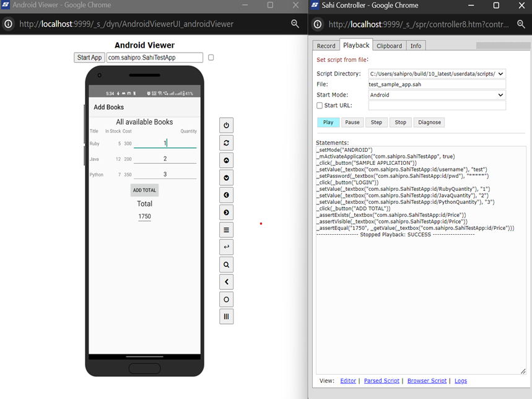The height and width of the screenshot is (399, 532).
Task: Click the script File name input field
Action: pos(437,84)
